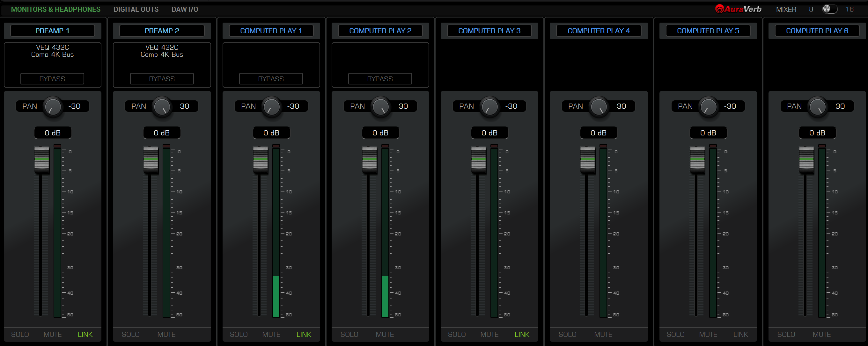
Task: Mute the Computer Play 2 channel
Action: coord(385,334)
